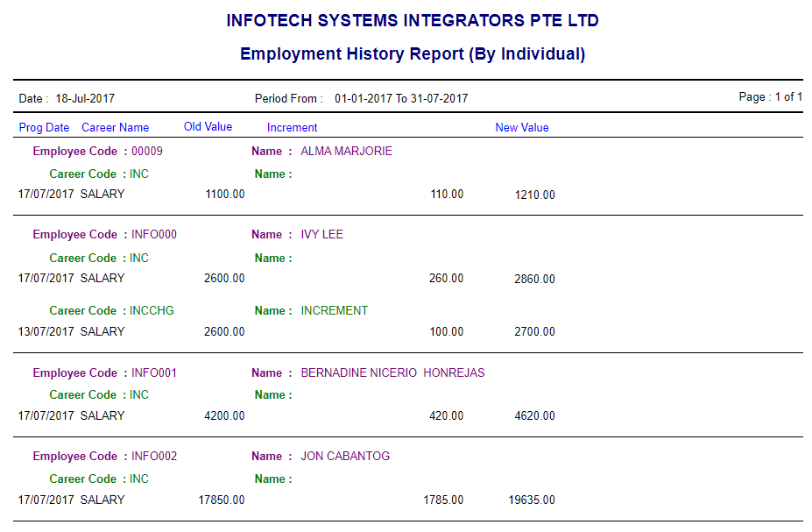Viewport: 812px width, 532px height.
Task: Click the Prog Date column header
Action: (44, 128)
